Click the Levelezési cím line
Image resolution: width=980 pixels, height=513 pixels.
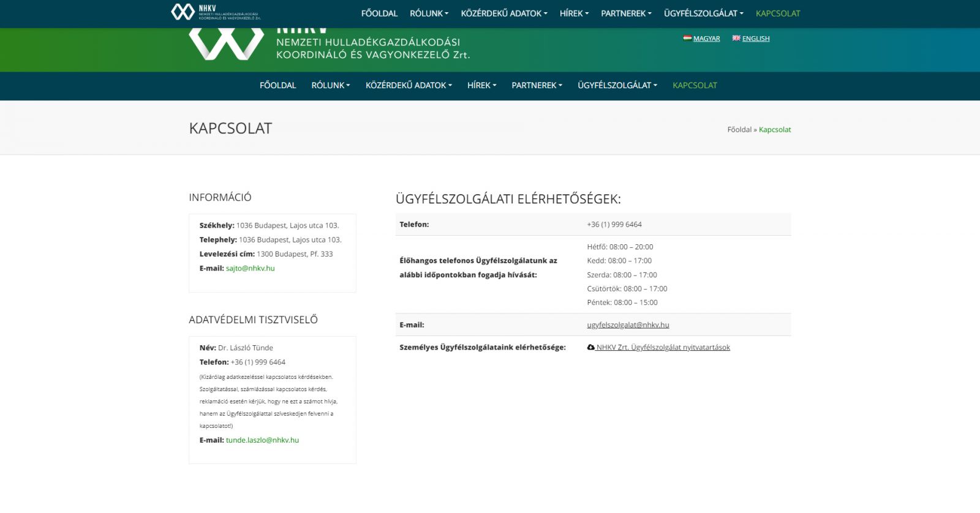coord(266,254)
